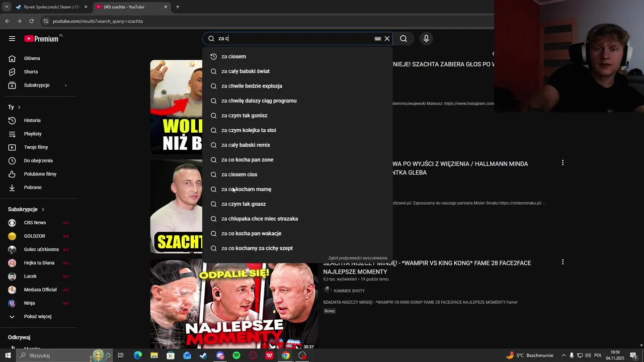644x362 pixels.
Task: Go back with browser back arrow
Action: coord(7,21)
